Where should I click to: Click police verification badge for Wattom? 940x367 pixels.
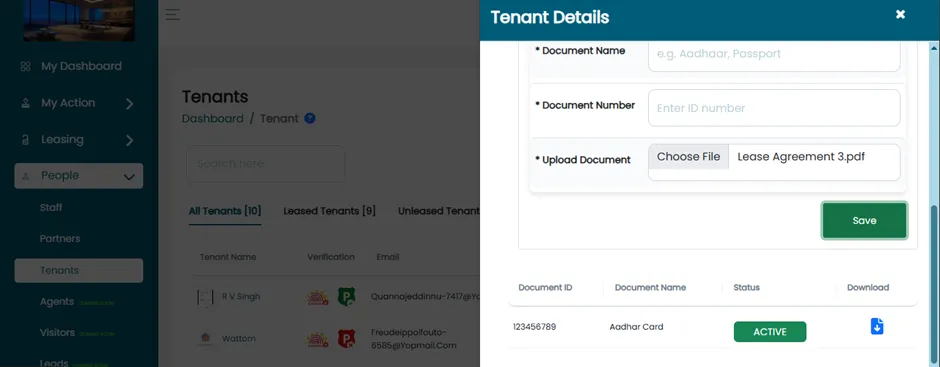click(346, 339)
